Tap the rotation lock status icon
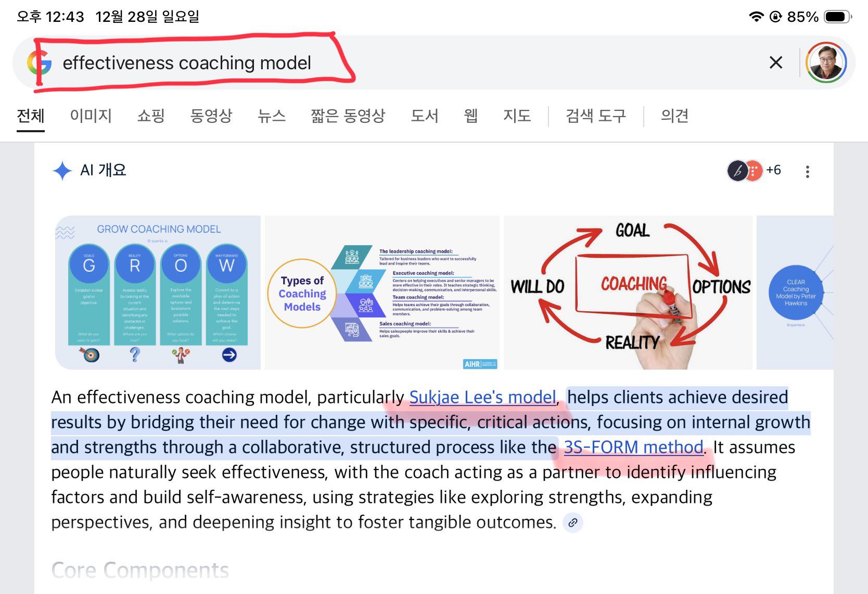Screen dimensions: 868x594 coord(775,17)
